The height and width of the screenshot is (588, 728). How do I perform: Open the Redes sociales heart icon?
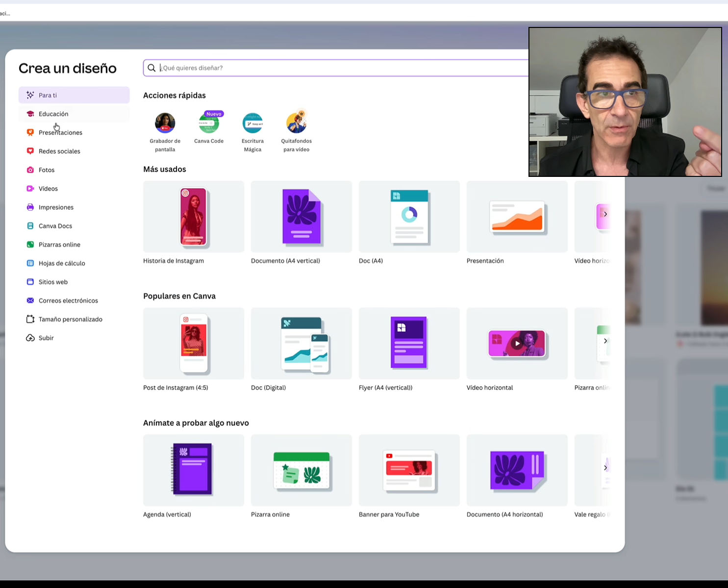[30, 151]
